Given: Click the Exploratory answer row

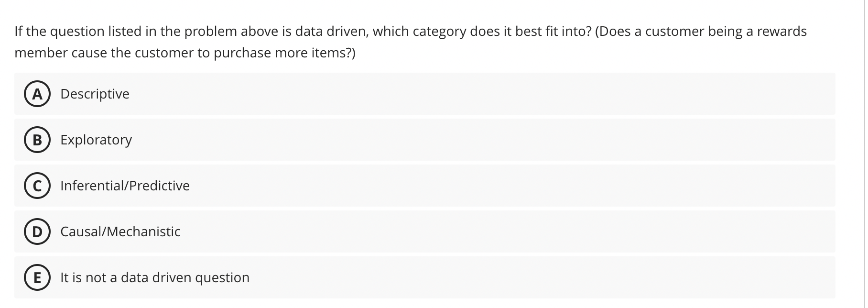Looking at the screenshot, I should click(x=424, y=140).
